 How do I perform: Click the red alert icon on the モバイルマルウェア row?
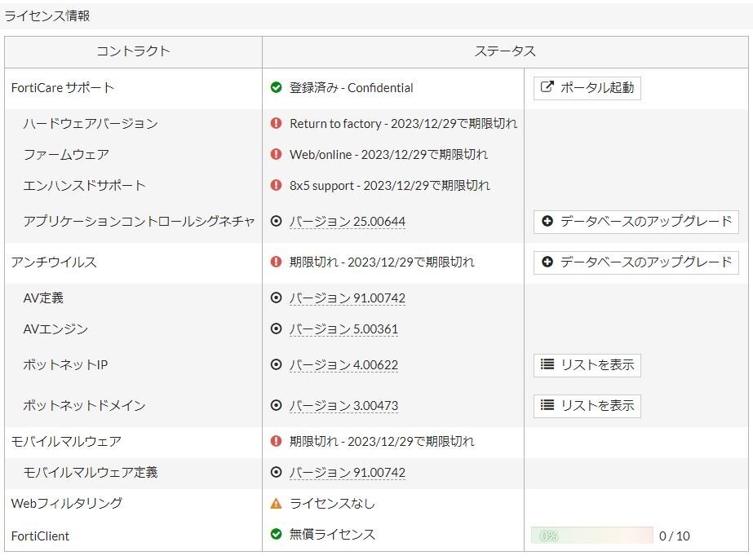coord(277,441)
